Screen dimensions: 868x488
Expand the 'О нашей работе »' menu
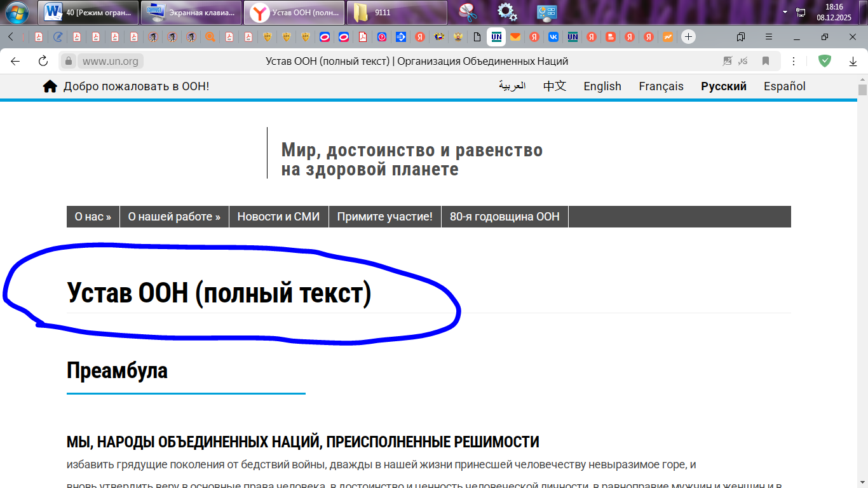pyautogui.click(x=173, y=216)
